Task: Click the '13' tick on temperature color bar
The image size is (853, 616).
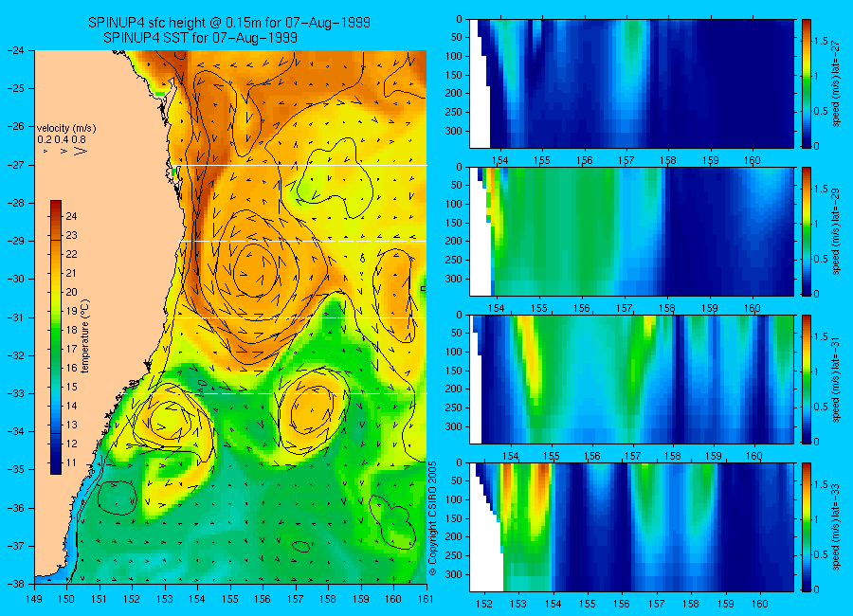Action: pyautogui.click(x=71, y=425)
